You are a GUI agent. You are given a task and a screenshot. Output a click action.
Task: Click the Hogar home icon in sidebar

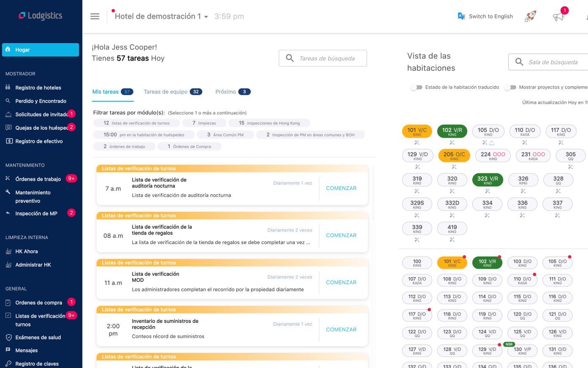[8, 49]
